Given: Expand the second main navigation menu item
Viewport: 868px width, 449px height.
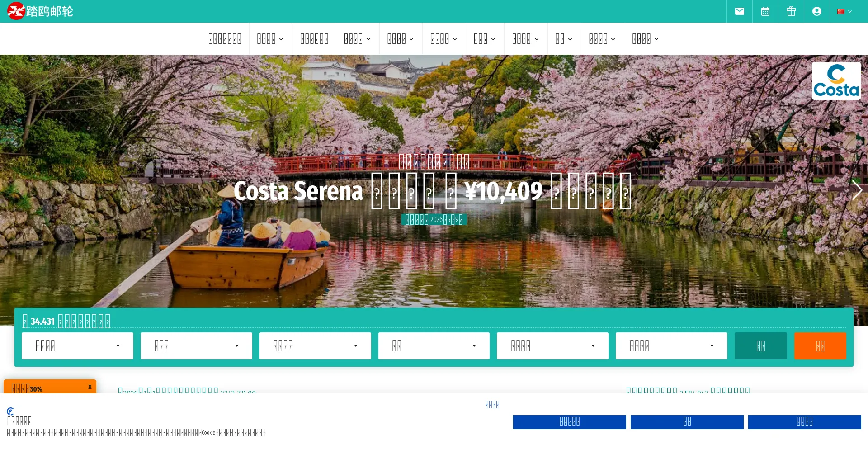Looking at the screenshot, I should point(270,39).
